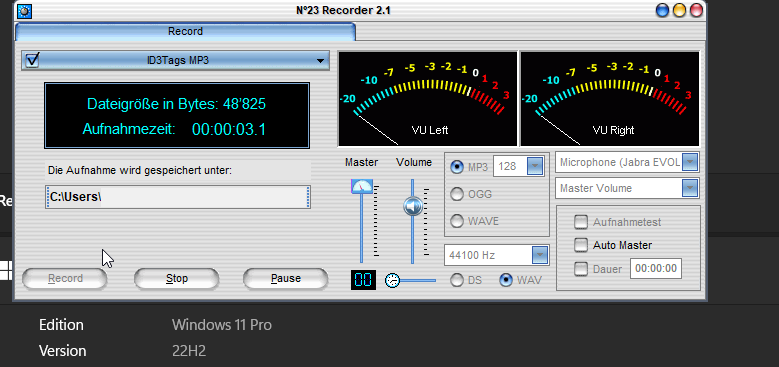
Task: Click the Volume label above the slider
Action: [x=414, y=162]
